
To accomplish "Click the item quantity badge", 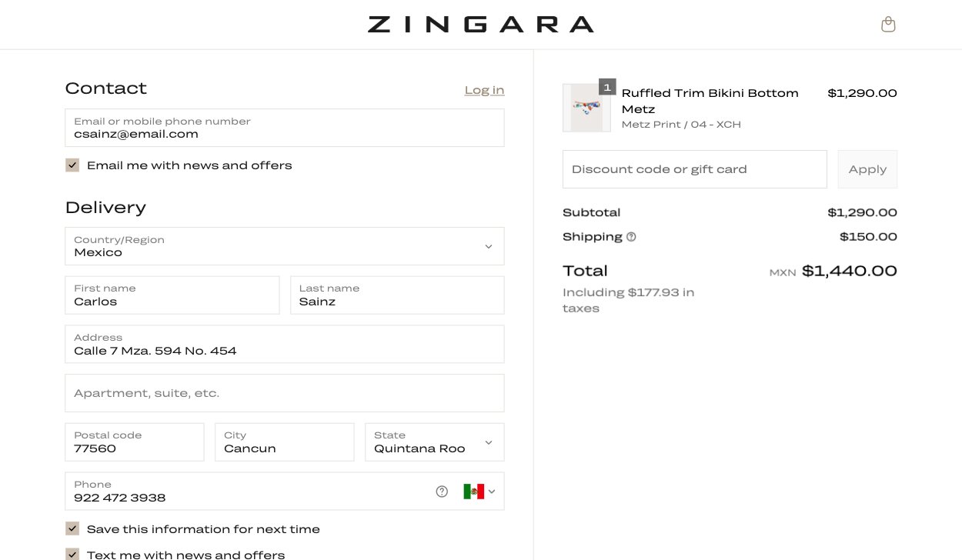I will coord(607,87).
